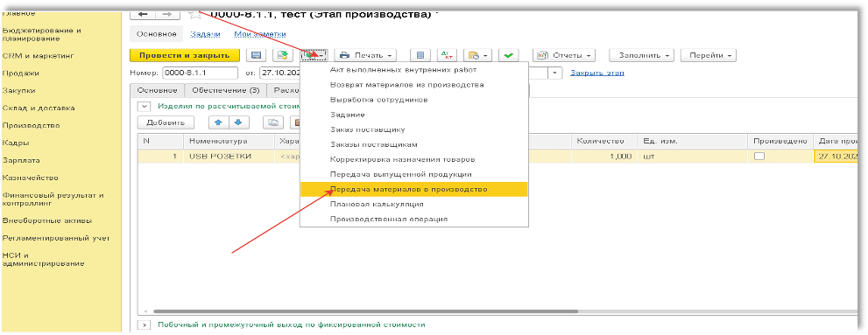Open 'Бюджетирование и планирование' section
Viewport: 868px width, 335px height.
(41, 34)
